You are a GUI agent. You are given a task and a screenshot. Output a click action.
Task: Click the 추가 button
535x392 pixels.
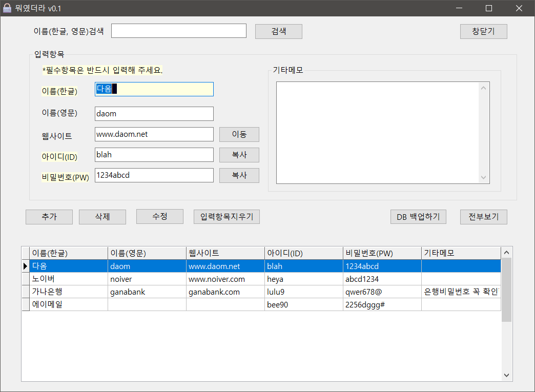(x=49, y=217)
